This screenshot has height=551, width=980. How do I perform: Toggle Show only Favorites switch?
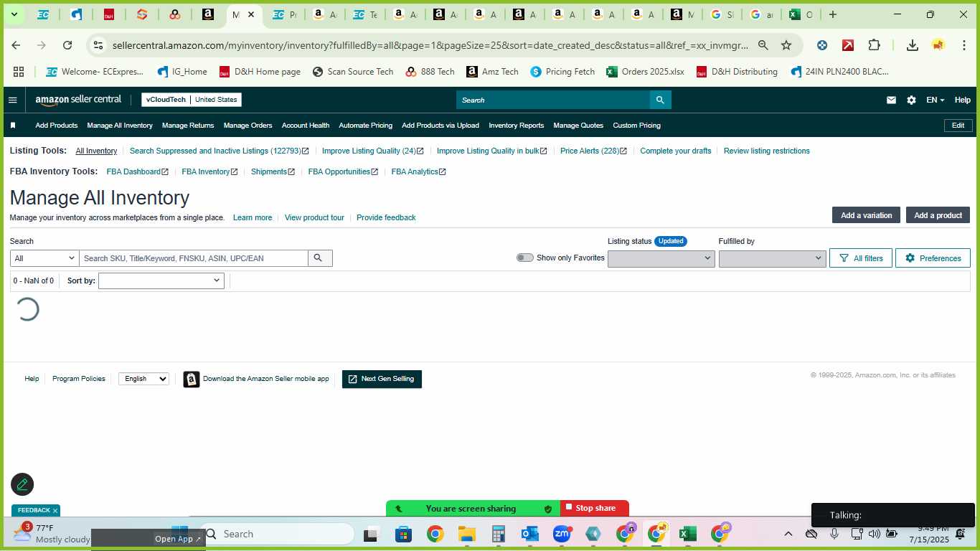tap(525, 258)
